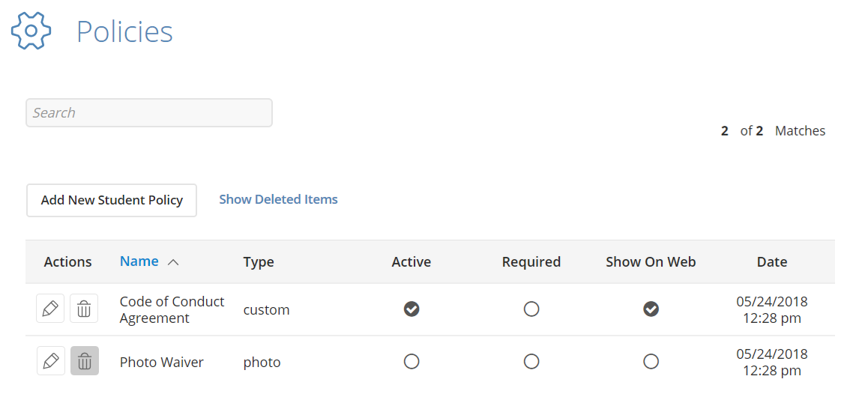Enable Active for the Photo Waiver
The height and width of the screenshot is (400, 868).
(412, 362)
